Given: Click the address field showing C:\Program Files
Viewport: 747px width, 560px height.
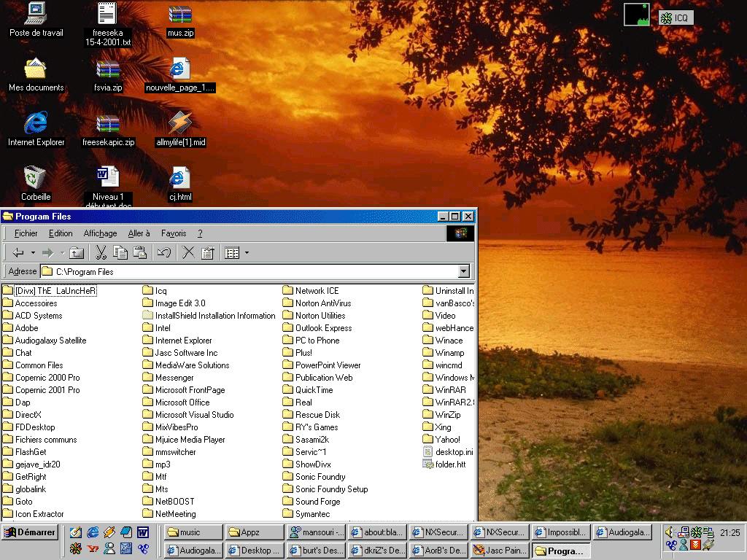Looking at the screenshot, I should 248,272.
